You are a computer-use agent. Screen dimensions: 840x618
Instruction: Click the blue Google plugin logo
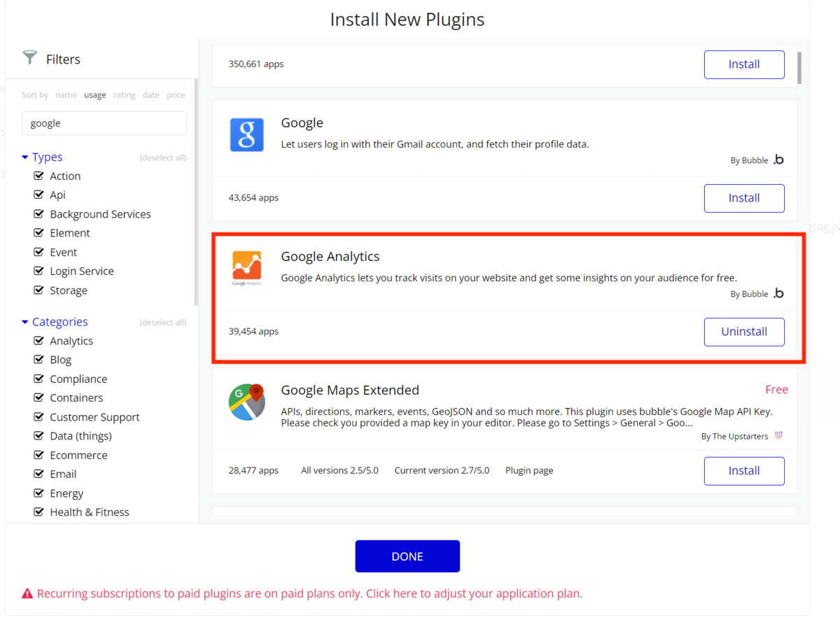[247, 134]
